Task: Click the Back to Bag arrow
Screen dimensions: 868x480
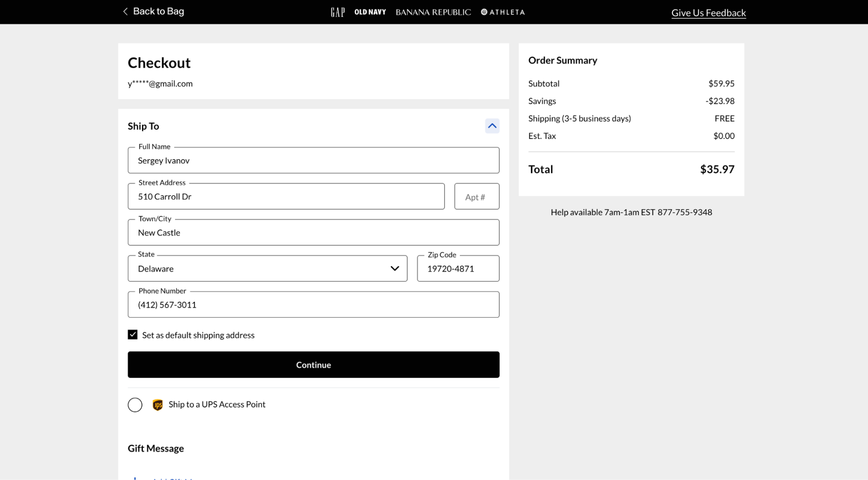Action: tap(125, 11)
